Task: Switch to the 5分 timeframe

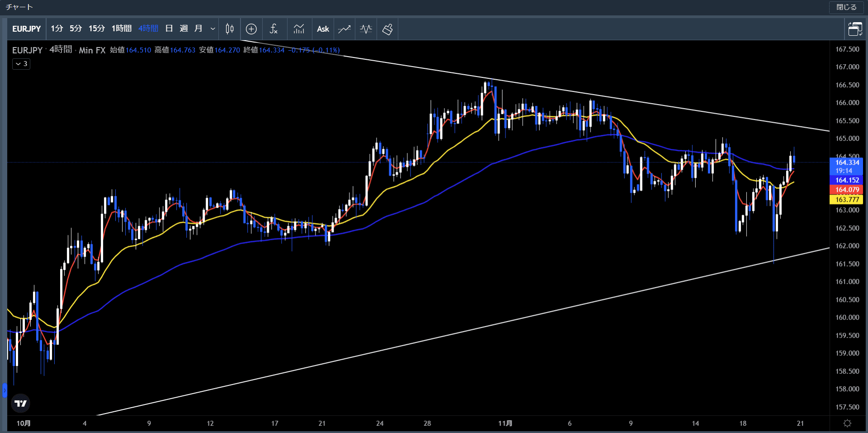Action: click(x=76, y=29)
